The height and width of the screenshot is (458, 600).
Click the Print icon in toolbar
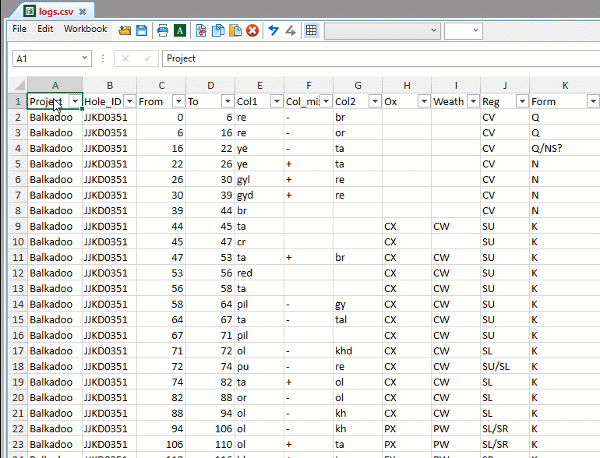pos(163,31)
